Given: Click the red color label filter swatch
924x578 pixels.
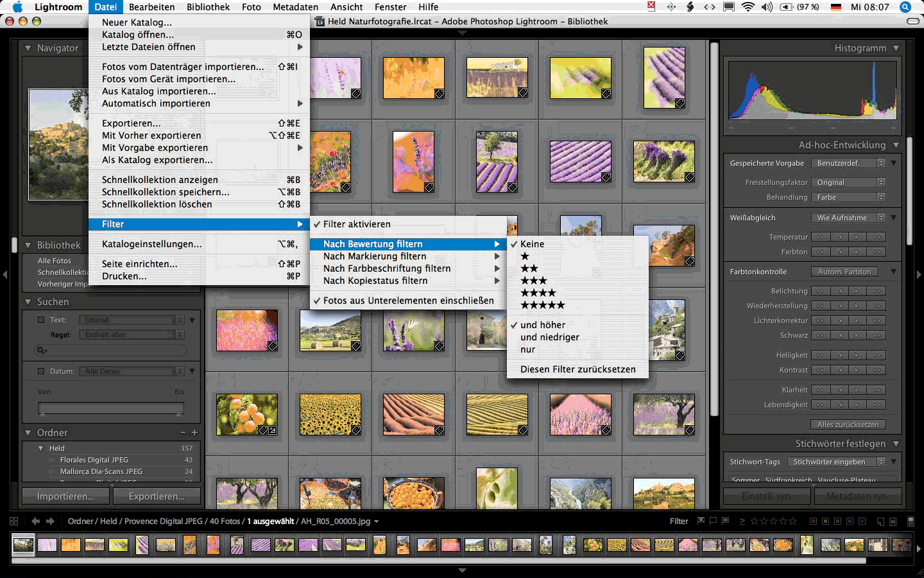Looking at the screenshot, I should (813, 521).
